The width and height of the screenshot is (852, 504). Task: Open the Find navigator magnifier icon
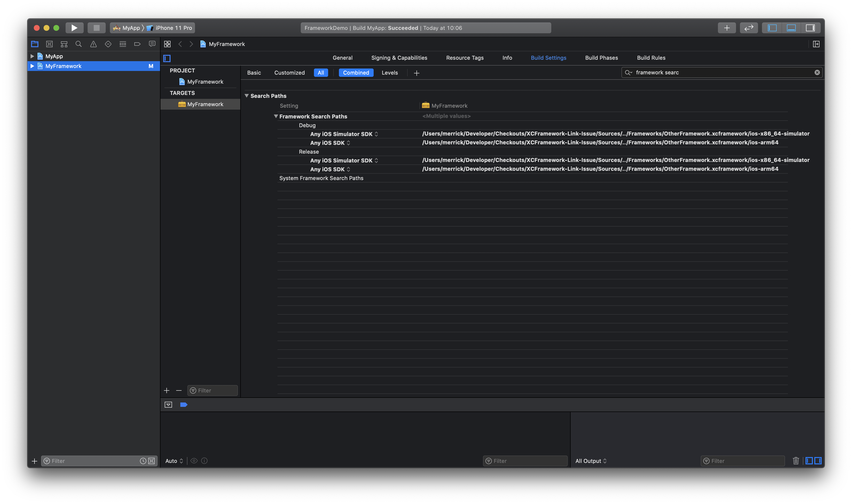[79, 44]
